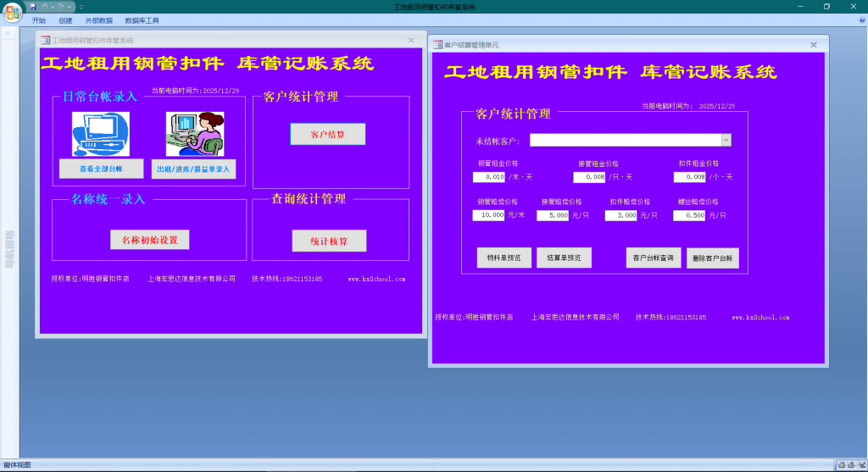Open the Office button menu

[x=12, y=11]
